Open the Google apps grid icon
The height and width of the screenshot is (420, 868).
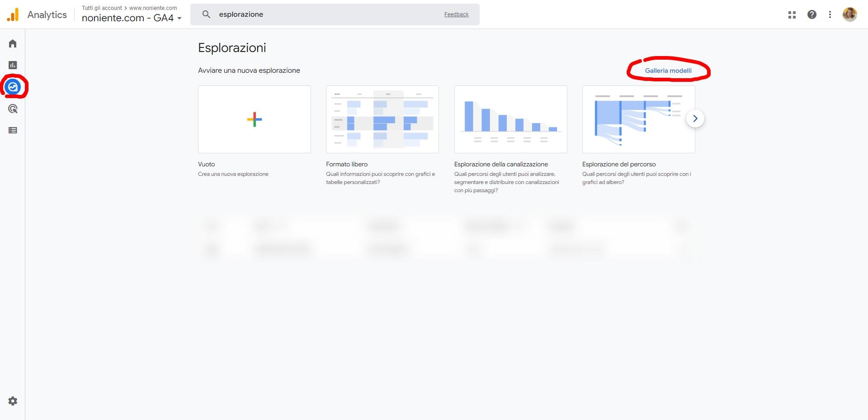[792, 14]
